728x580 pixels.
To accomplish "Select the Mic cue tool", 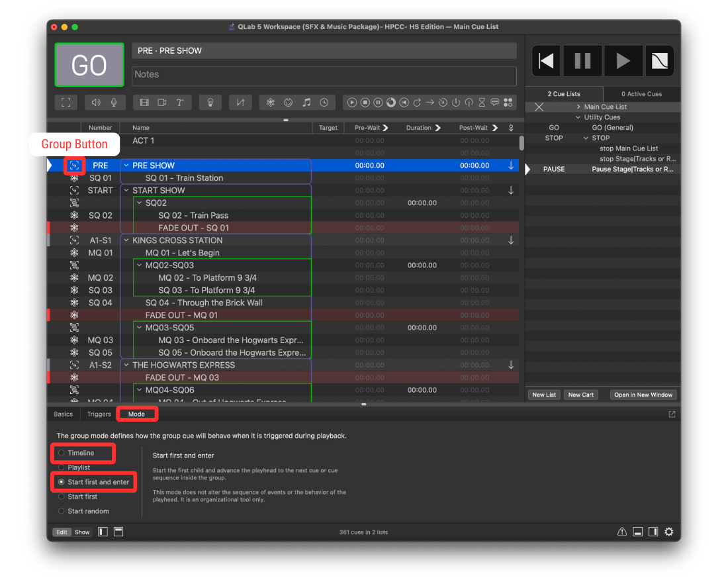I will click(113, 102).
